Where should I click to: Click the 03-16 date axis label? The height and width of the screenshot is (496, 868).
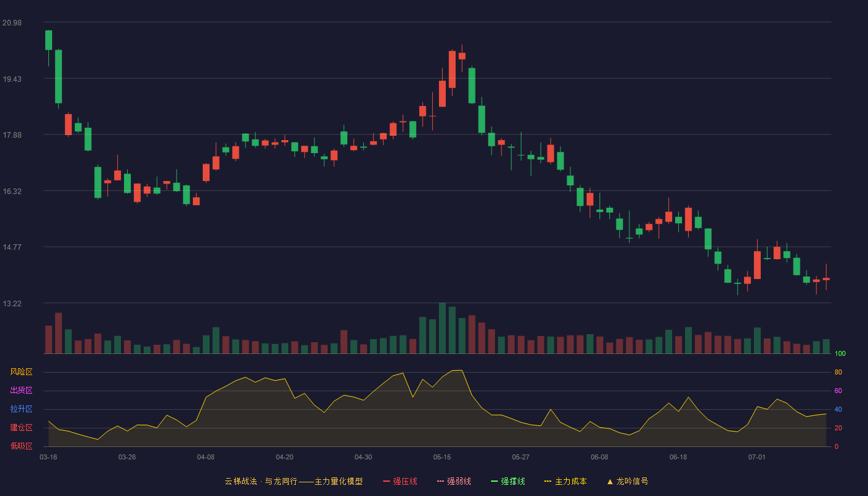coord(48,457)
